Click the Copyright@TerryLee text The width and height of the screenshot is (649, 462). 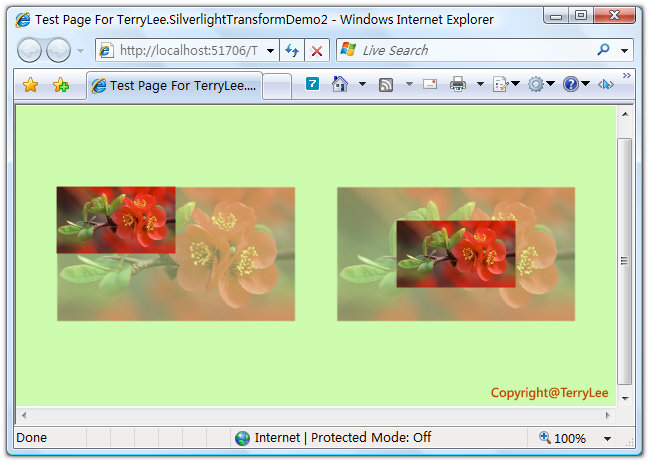click(x=550, y=392)
